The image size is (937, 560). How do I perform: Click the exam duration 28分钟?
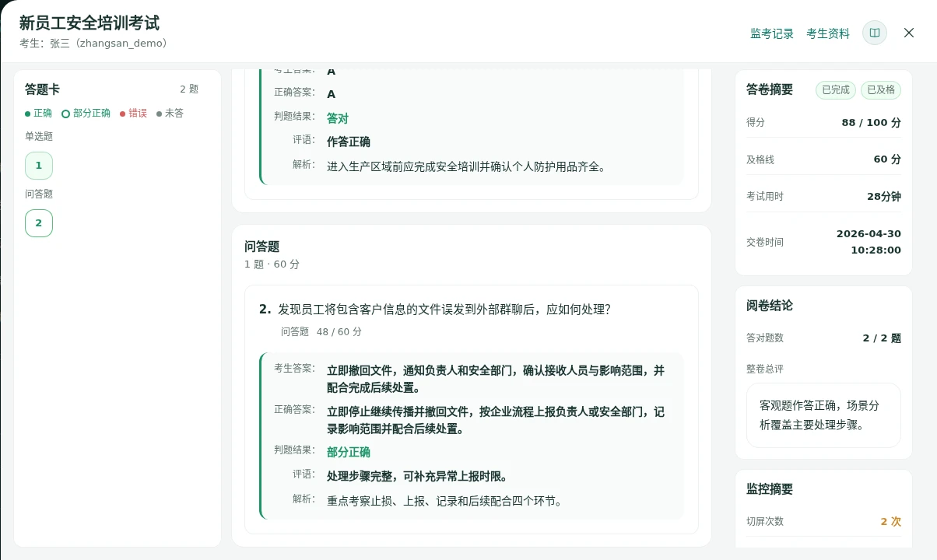coord(884,197)
